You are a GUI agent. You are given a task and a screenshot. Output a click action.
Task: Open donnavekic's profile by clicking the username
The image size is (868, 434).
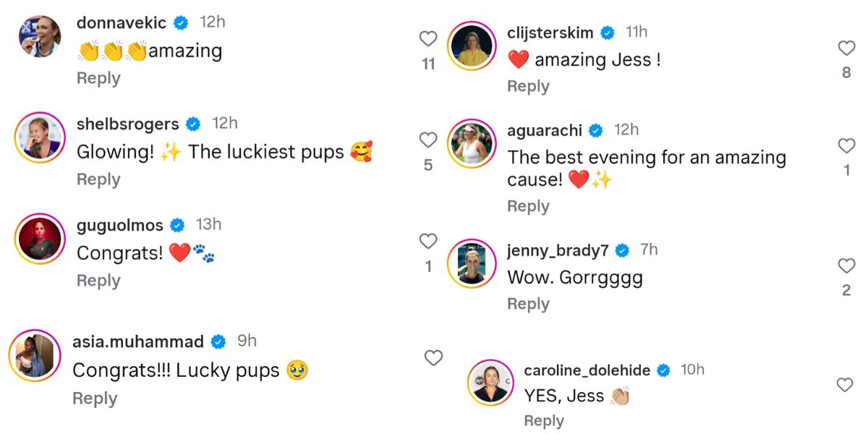tap(121, 22)
